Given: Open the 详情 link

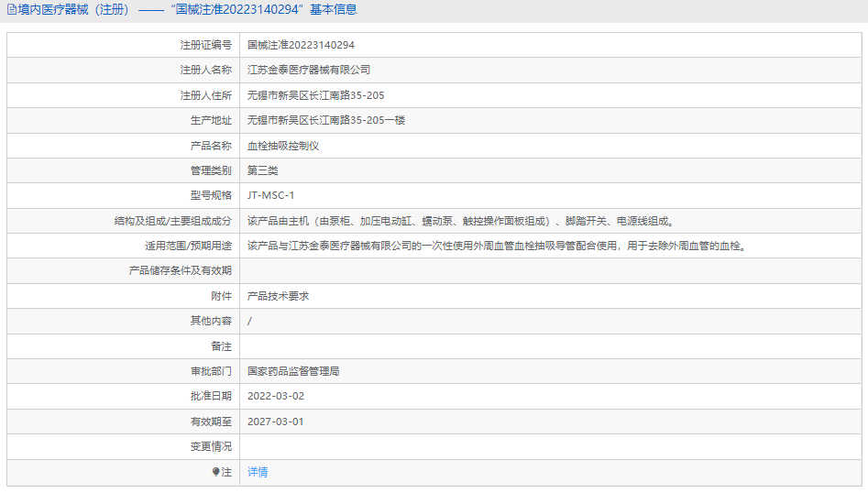Looking at the screenshot, I should click(258, 472).
